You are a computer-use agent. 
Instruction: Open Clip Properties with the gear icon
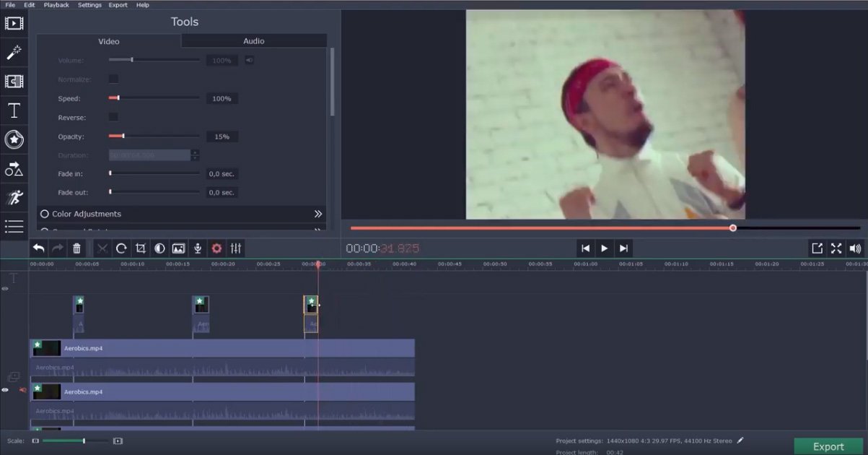(216, 248)
